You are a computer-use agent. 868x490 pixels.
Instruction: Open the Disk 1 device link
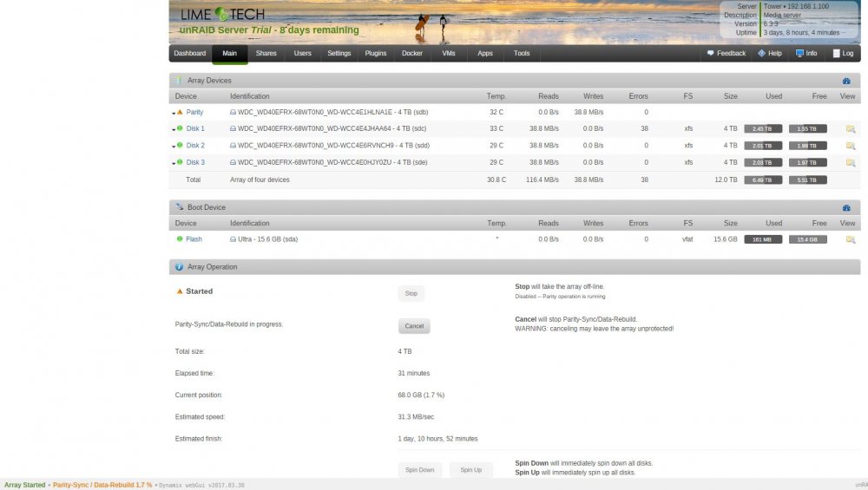click(195, 128)
